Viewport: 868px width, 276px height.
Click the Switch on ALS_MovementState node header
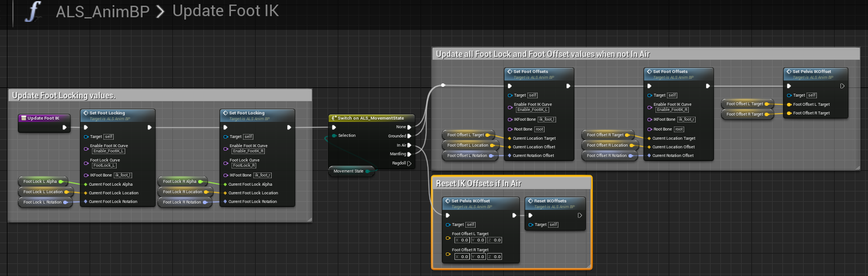[x=369, y=118]
